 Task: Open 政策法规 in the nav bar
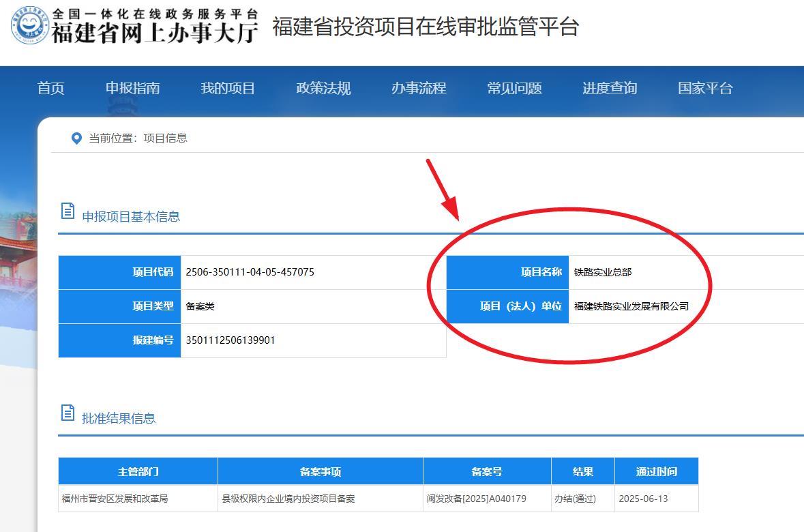pyautogui.click(x=323, y=88)
